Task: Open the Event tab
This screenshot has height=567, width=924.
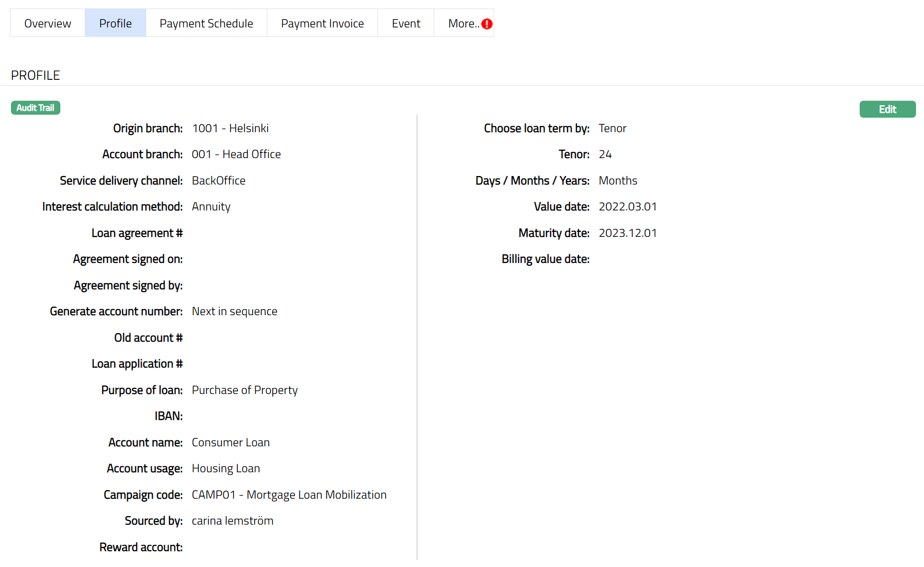Action: (x=406, y=23)
